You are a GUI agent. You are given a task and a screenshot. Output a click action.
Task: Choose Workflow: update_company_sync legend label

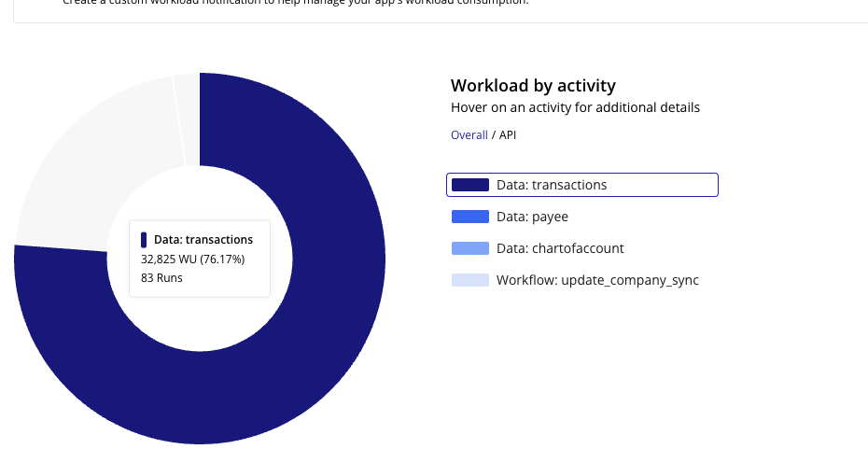(597, 280)
